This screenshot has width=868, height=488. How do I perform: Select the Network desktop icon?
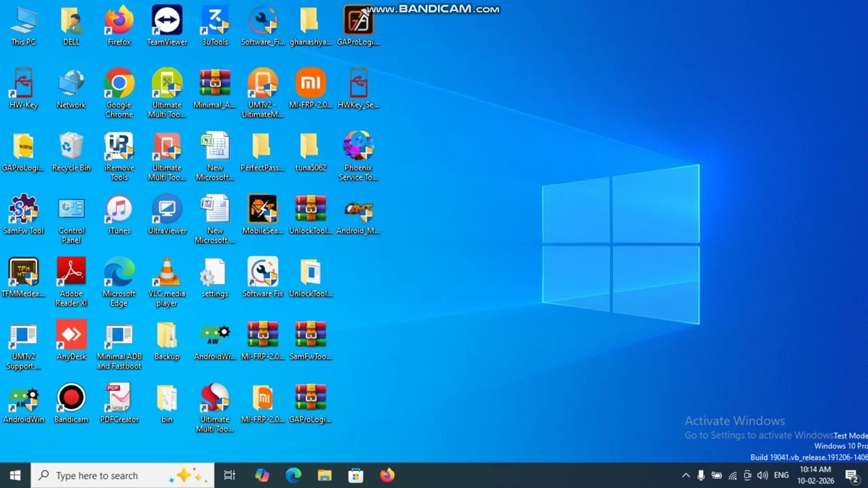click(x=71, y=89)
